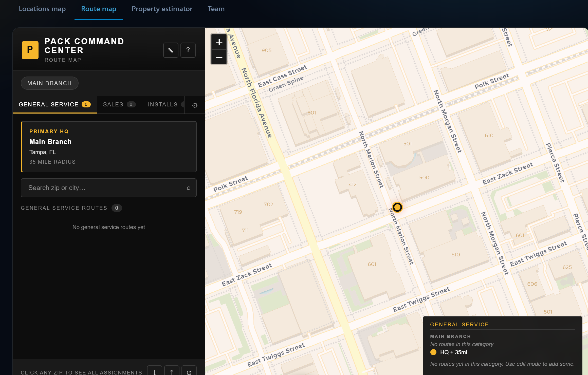Screen dimensions: 588x375
Task: Select the Sales category tab
Action: pyautogui.click(x=119, y=105)
